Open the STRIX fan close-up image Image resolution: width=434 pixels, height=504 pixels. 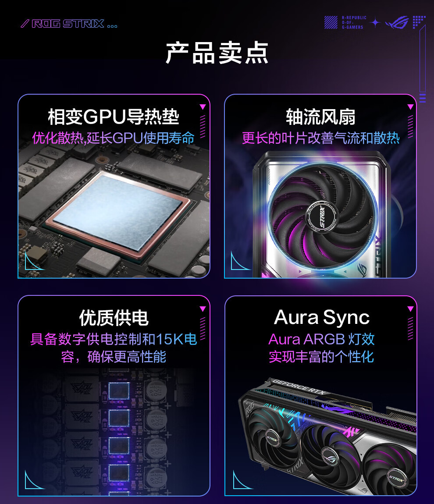[x=321, y=214]
